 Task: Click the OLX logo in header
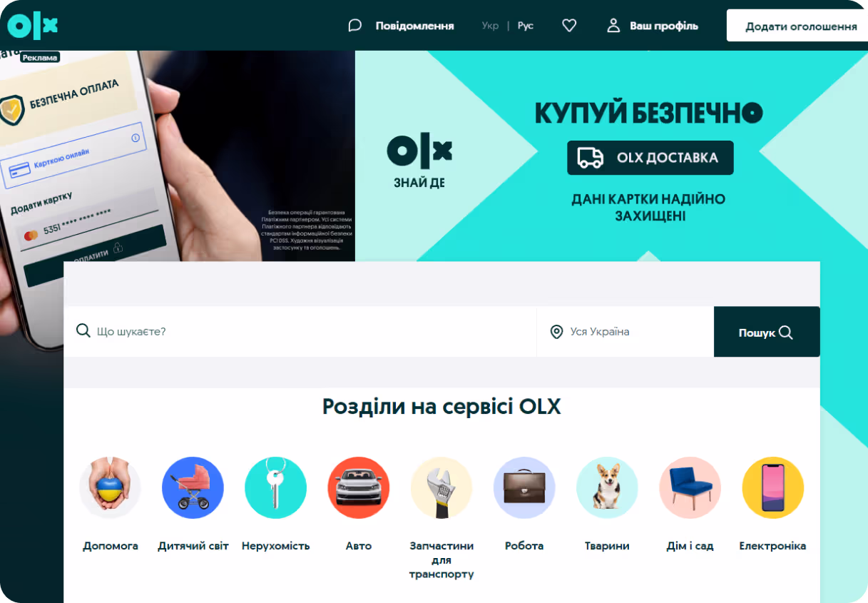(32, 26)
